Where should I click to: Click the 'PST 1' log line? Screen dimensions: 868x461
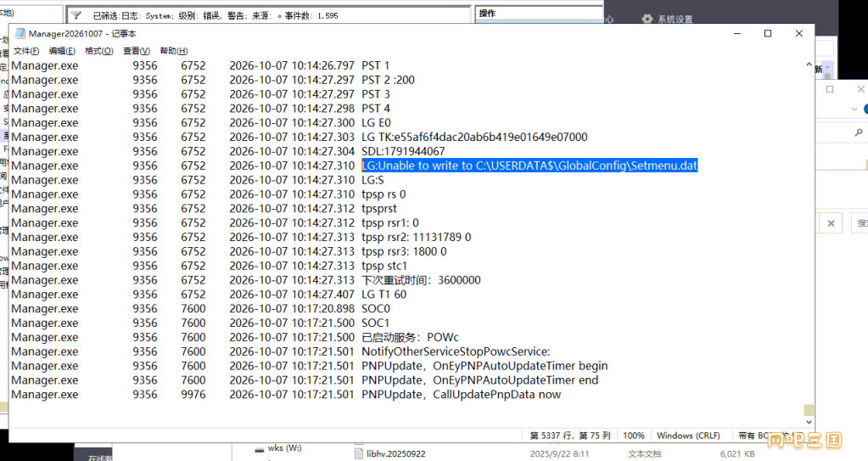pyautogui.click(x=375, y=65)
